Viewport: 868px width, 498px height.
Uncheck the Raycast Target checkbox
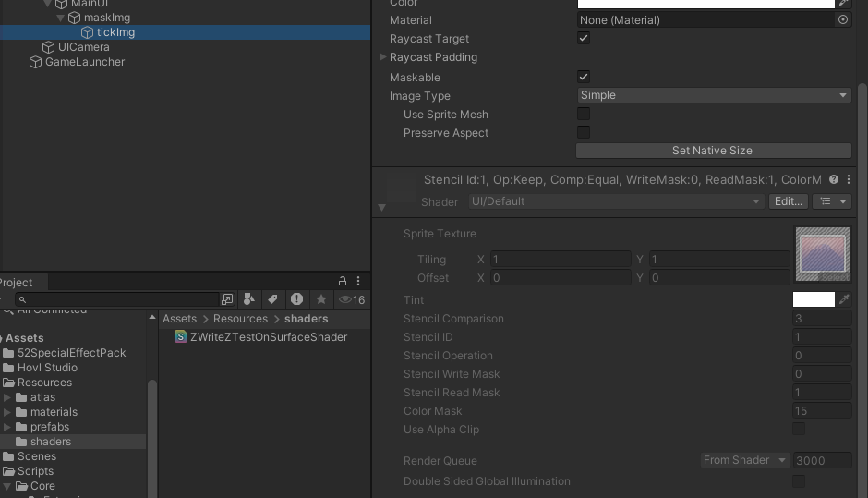pyautogui.click(x=584, y=39)
